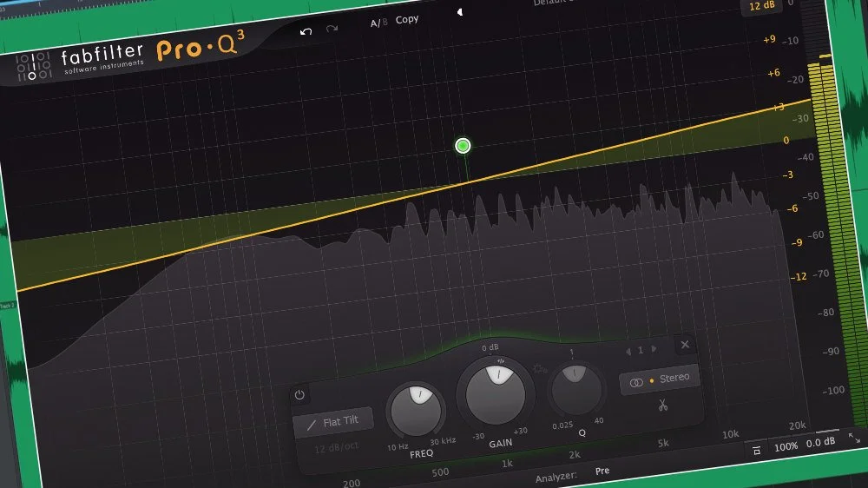Open the Flat Tilt filter shape menu
The width and height of the screenshot is (868, 488).
click(x=332, y=423)
